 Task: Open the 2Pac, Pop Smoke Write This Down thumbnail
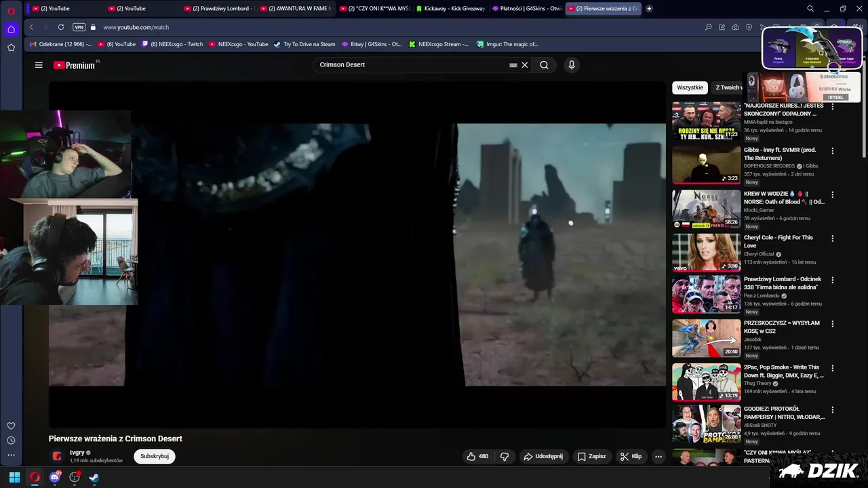(x=706, y=382)
